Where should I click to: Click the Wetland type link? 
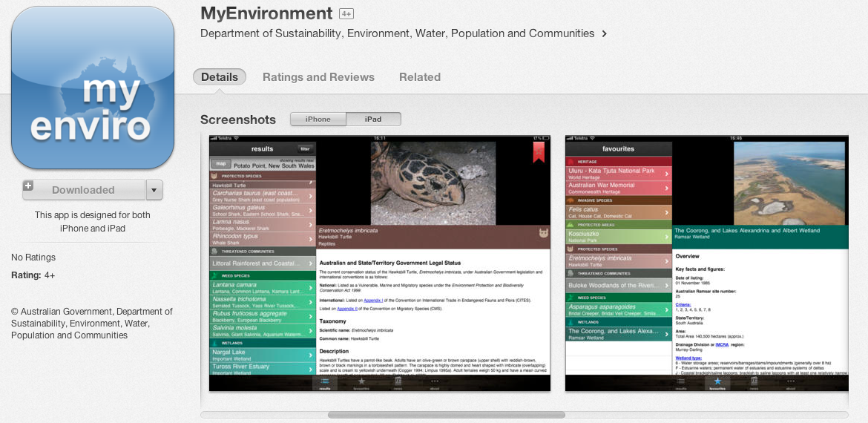click(x=689, y=358)
